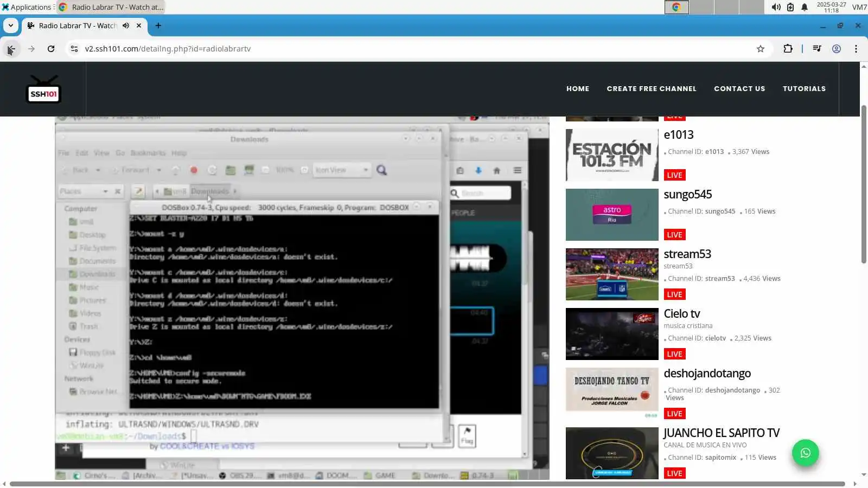The width and height of the screenshot is (868, 488).
Task: Open the e1013 channel title link
Action: click(679, 134)
